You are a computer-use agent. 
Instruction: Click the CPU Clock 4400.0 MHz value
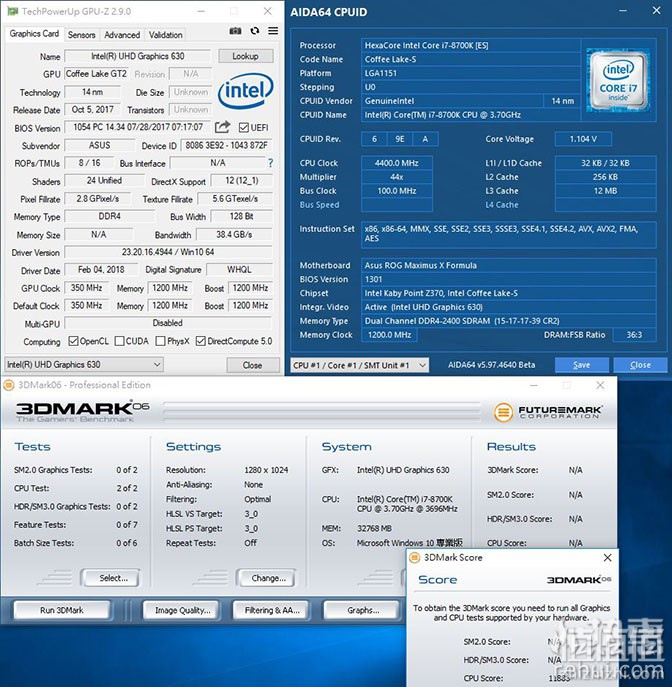point(396,163)
